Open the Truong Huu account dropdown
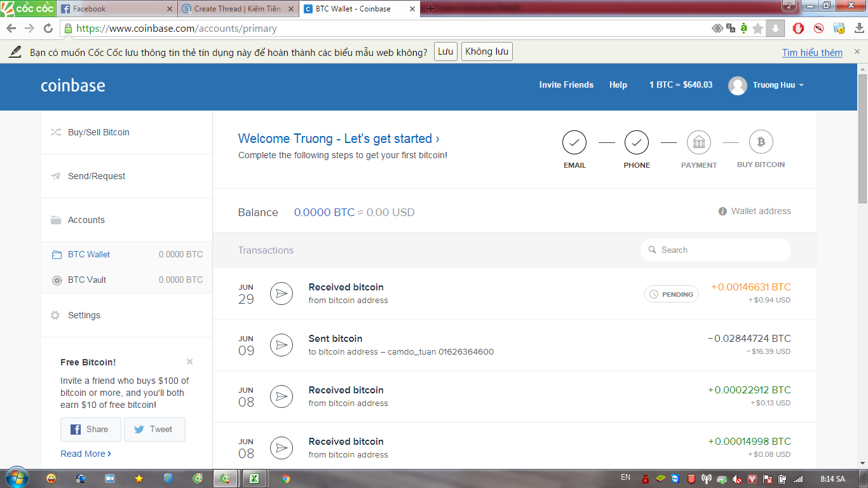The width and height of the screenshot is (868, 488). (x=778, y=85)
